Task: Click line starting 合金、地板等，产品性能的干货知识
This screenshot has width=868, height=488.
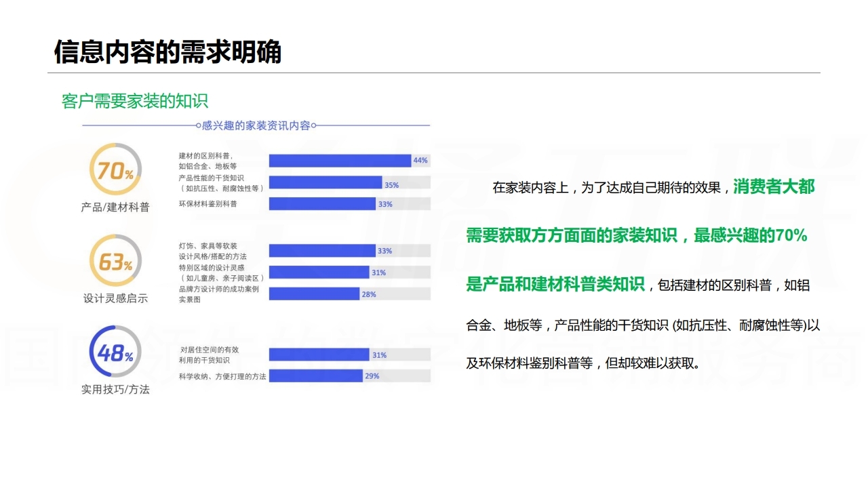Action: click(x=643, y=325)
